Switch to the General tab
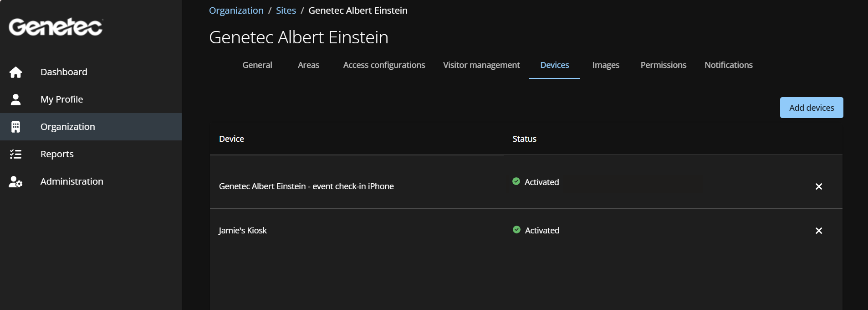This screenshot has height=310, width=868. click(x=257, y=65)
